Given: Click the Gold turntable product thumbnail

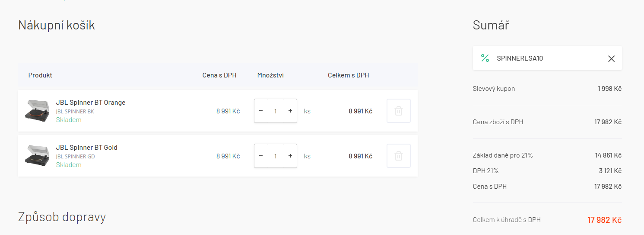Looking at the screenshot, I should point(37,155).
